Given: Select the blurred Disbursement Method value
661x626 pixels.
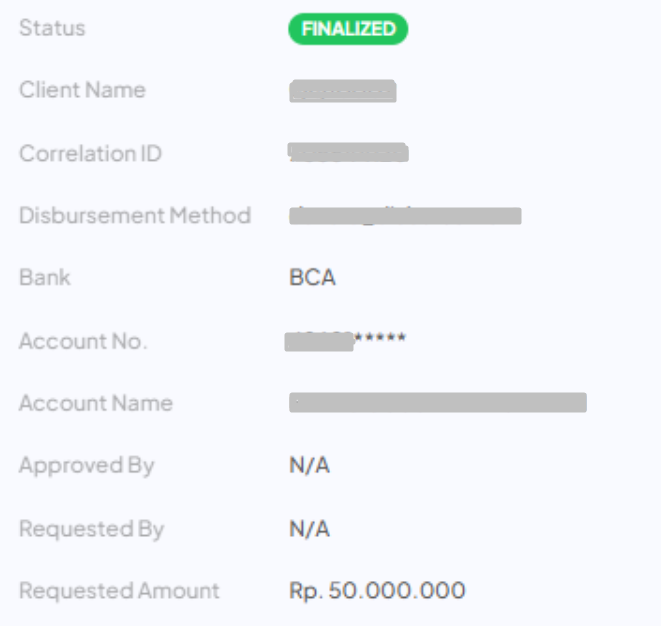Looking at the screenshot, I should 405,215.
